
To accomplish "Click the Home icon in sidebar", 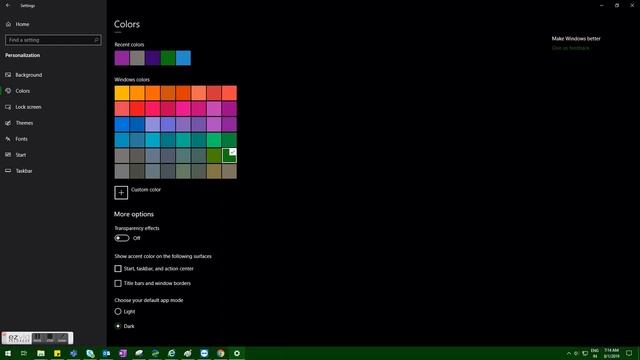I will 8,24.
